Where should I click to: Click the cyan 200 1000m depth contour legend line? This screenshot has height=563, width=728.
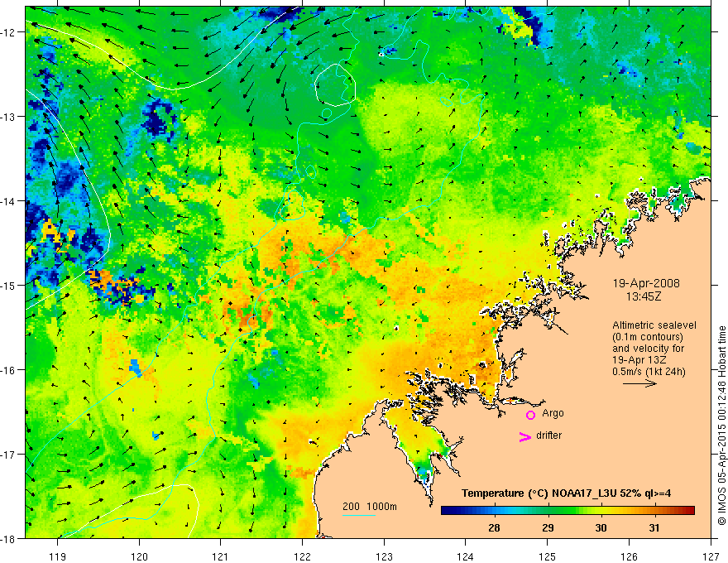tap(359, 515)
